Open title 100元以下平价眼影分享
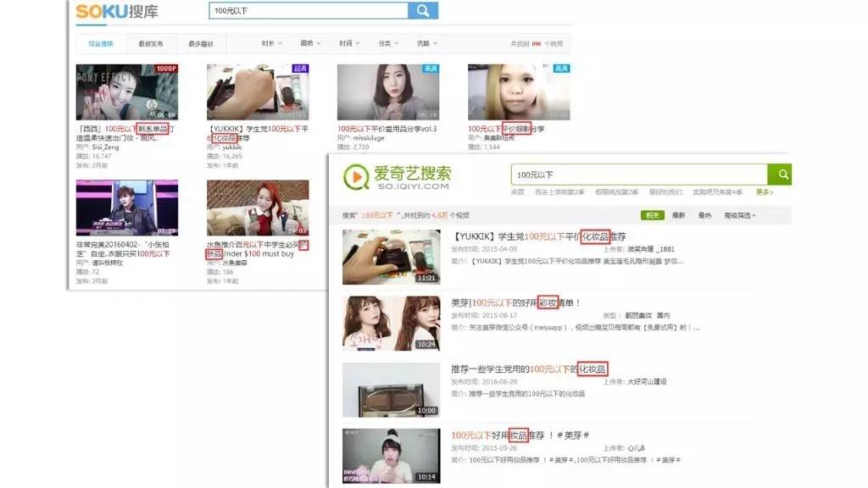 click(506, 129)
